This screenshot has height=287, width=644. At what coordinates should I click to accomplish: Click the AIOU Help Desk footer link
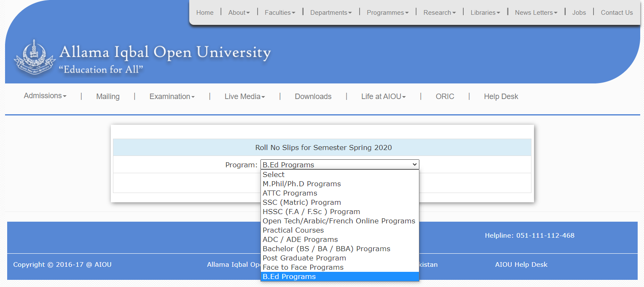[x=521, y=265]
